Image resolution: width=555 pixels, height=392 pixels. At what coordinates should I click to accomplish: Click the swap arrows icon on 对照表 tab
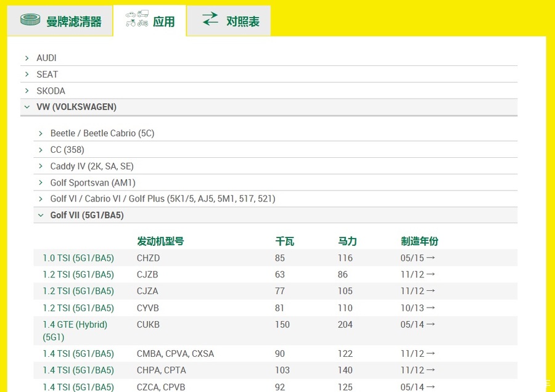point(210,18)
